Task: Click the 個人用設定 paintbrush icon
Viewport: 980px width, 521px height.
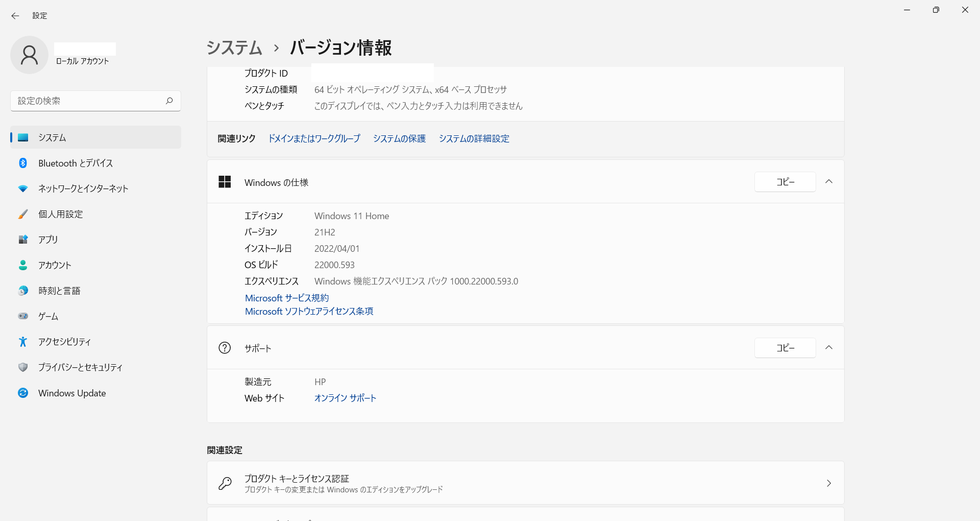Action: (23, 214)
